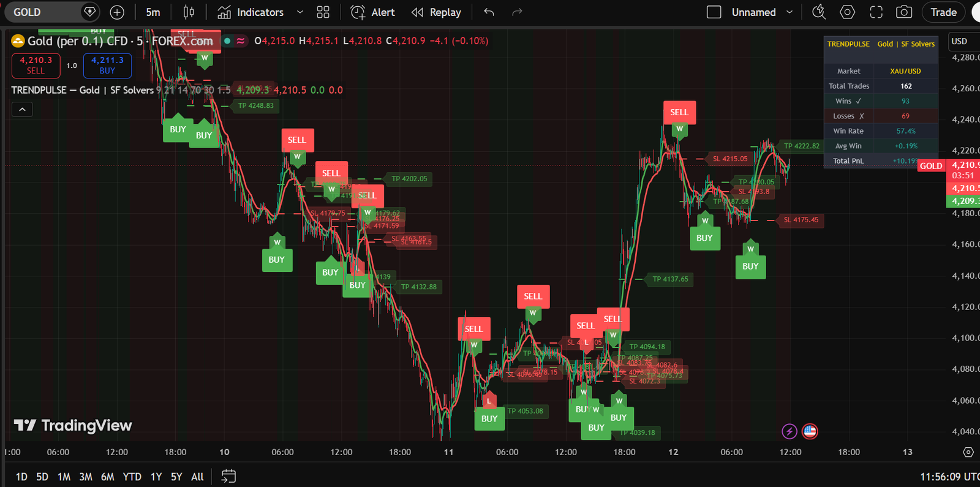Open chart settings hexagon icon

tap(847, 12)
